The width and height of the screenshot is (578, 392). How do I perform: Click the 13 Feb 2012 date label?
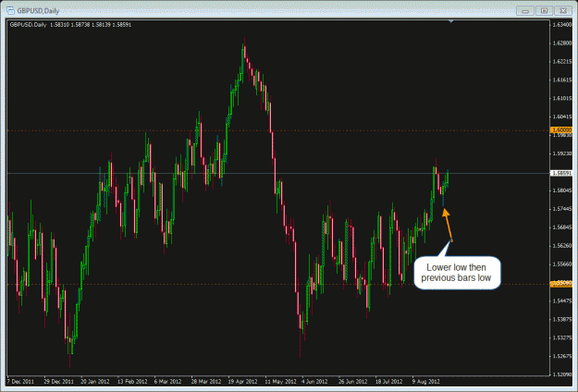point(132,382)
